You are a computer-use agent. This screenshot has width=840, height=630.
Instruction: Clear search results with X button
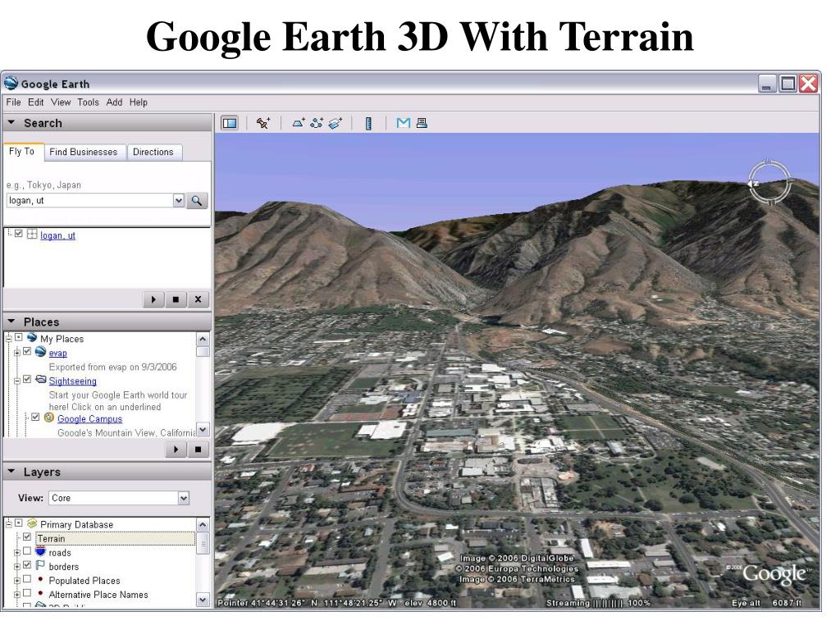pyautogui.click(x=198, y=299)
